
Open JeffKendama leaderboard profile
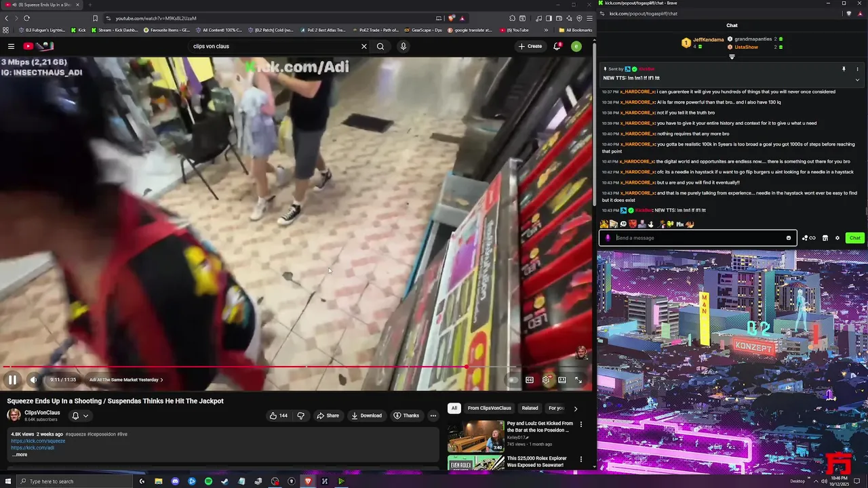click(708, 40)
